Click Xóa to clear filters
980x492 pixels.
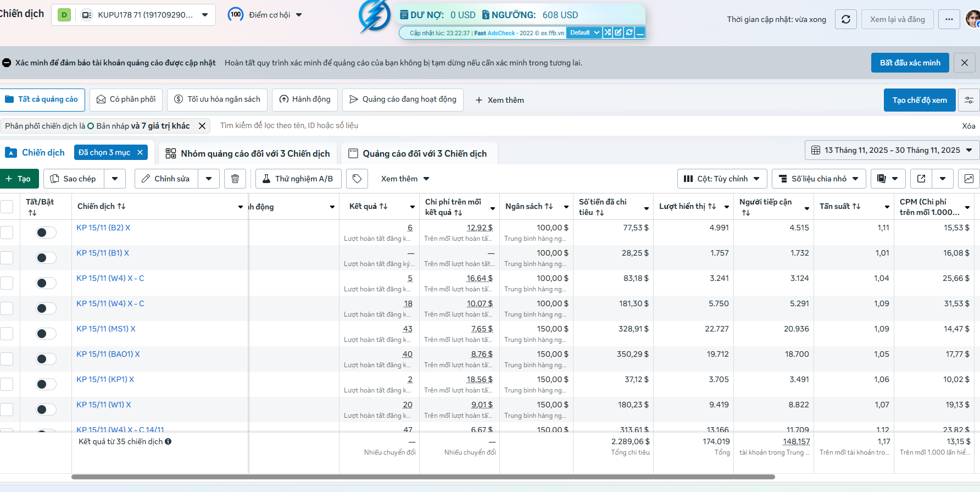coord(968,126)
